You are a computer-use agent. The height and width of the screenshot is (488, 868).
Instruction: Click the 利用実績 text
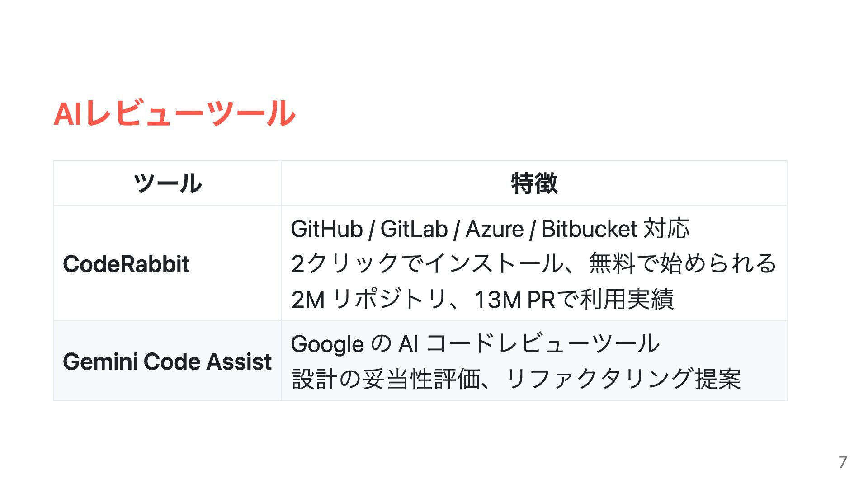click(627, 299)
